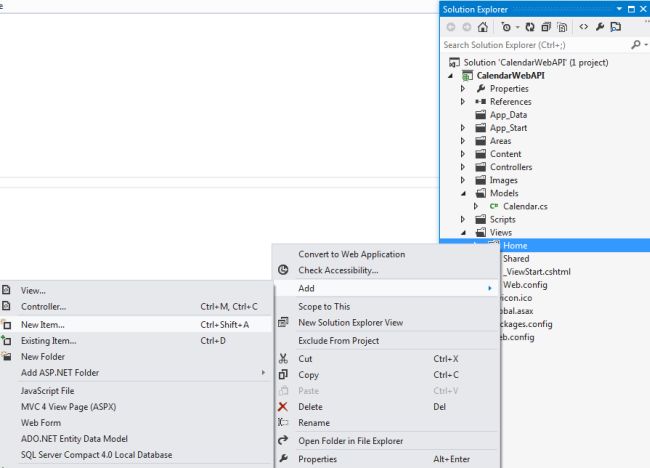The width and height of the screenshot is (650, 468).
Task: Select the Home folder in Views
Action: coord(515,245)
